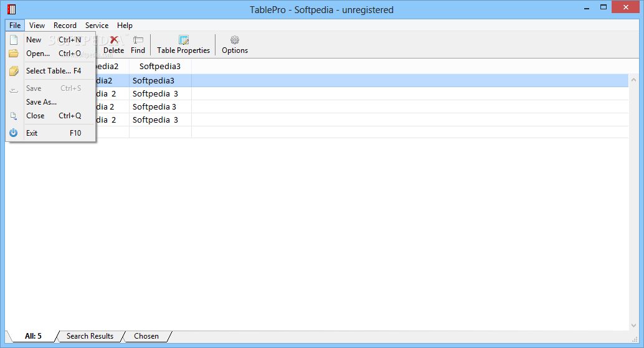Image resolution: width=644 pixels, height=348 pixels.
Task: Open the View menu
Action: tap(37, 26)
